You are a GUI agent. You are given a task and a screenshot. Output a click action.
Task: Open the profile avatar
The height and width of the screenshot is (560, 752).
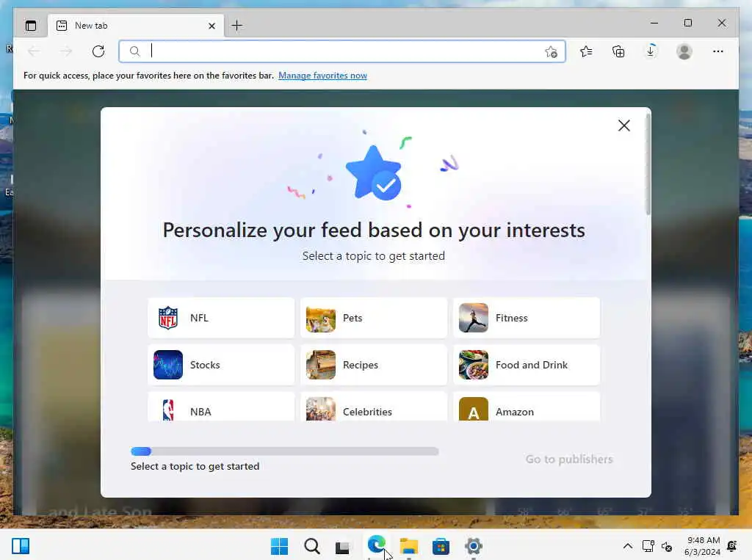(684, 51)
